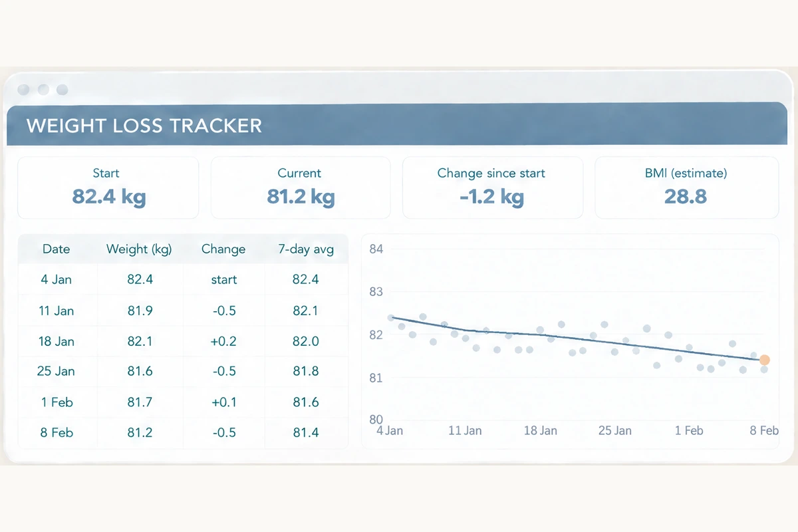Click the Change column header
The image size is (798, 532).
[x=223, y=249]
